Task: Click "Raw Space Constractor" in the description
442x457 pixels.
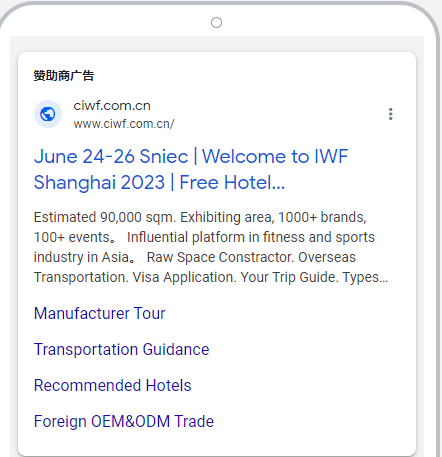Action: click(x=220, y=257)
